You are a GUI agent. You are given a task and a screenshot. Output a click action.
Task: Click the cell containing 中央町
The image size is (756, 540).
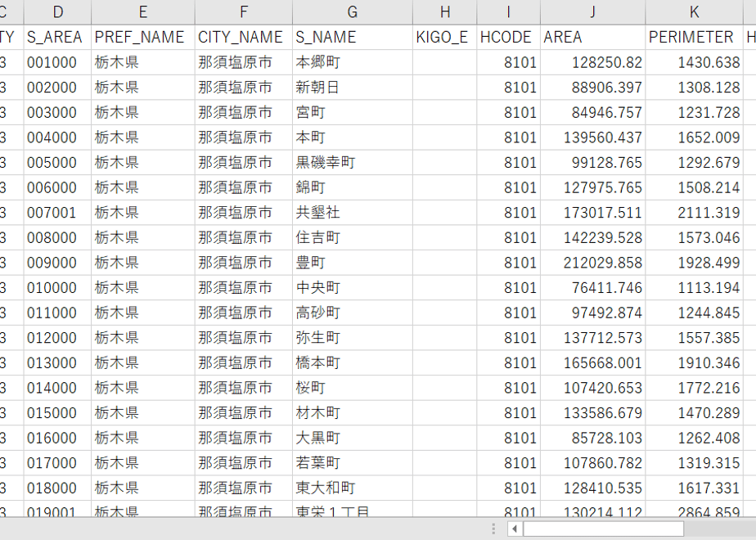tap(353, 288)
